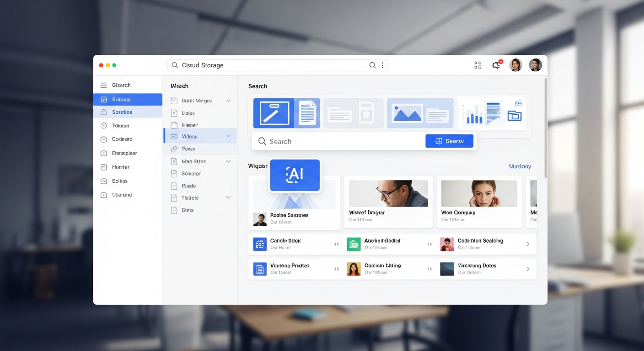The image size is (644, 351).
Task: Click the vertical scrollbar on the right
Action: (545, 128)
